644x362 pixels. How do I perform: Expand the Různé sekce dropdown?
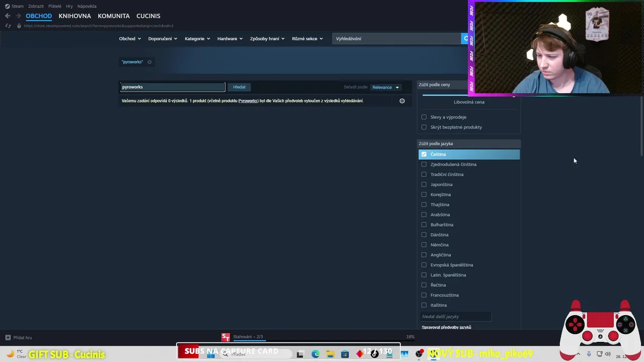click(307, 39)
